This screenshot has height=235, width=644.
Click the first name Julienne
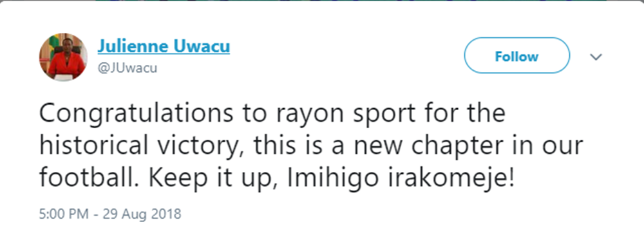coord(133,46)
